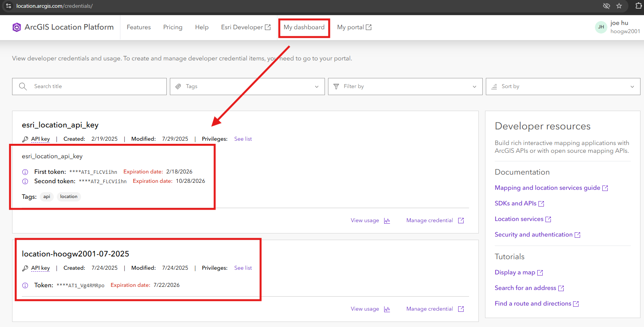The height and width of the screenshot is (327, 644).
Task: Click the info icon beside Token ****AT1_Vg4RMRpo
Action: [x=25, y=285]
